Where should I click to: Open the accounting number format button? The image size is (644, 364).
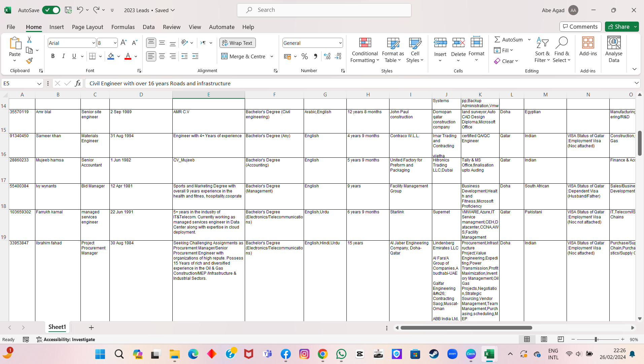point(287,57)
